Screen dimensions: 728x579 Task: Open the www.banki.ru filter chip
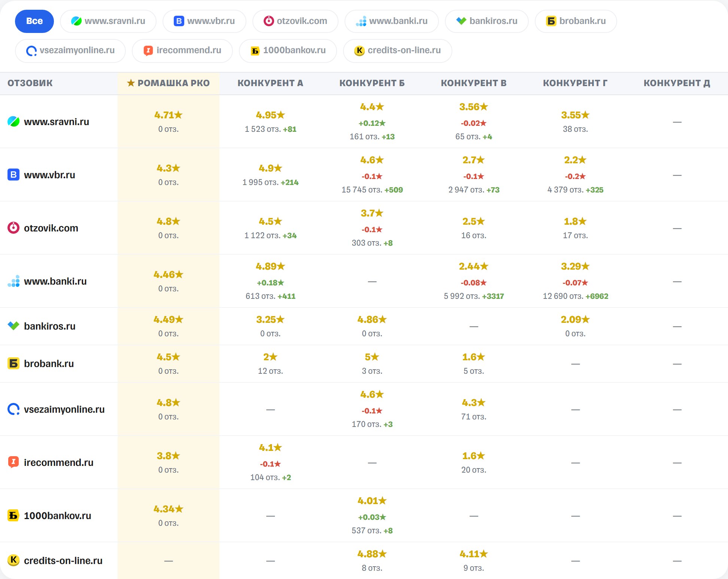point(392,21)
